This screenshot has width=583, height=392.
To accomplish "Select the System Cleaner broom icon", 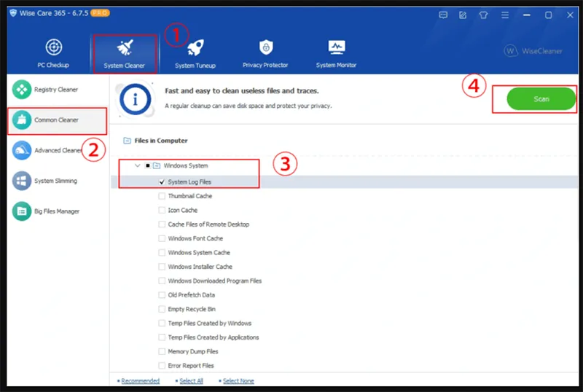I will pos(125,47).
